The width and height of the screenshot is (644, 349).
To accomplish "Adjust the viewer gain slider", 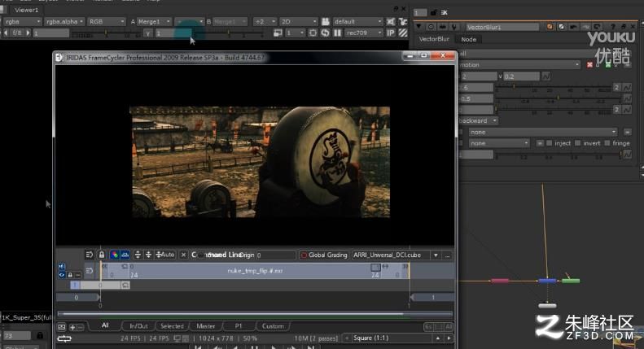I will coord(106,33).
